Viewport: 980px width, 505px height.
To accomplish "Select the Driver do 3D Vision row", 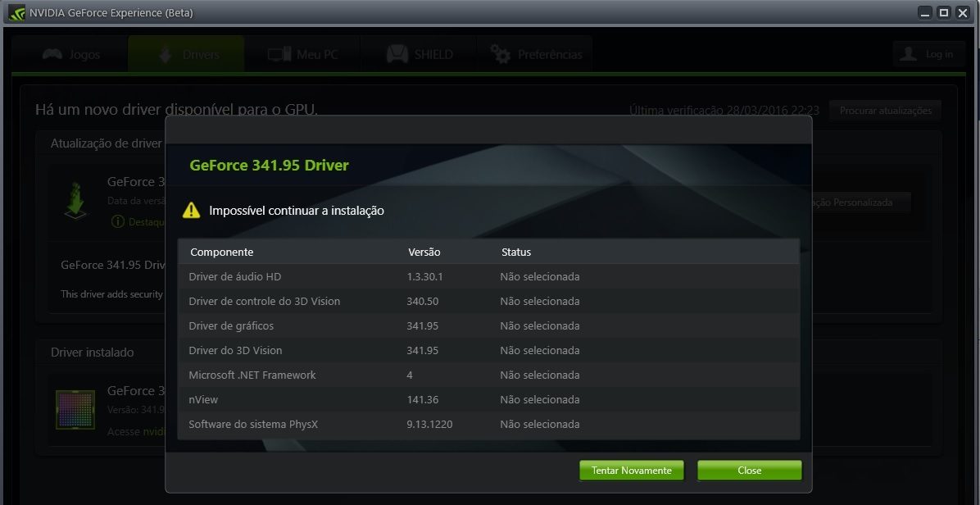I will pos(488,351).
